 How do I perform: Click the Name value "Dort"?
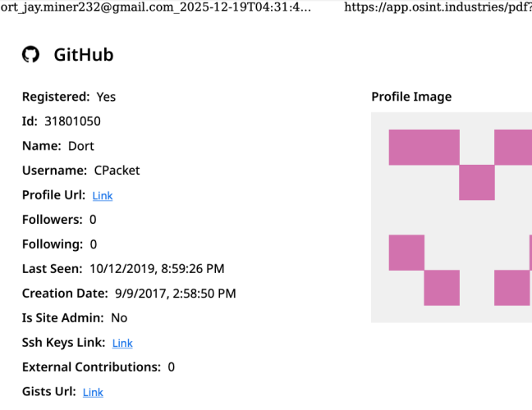[x=81, y=146]
